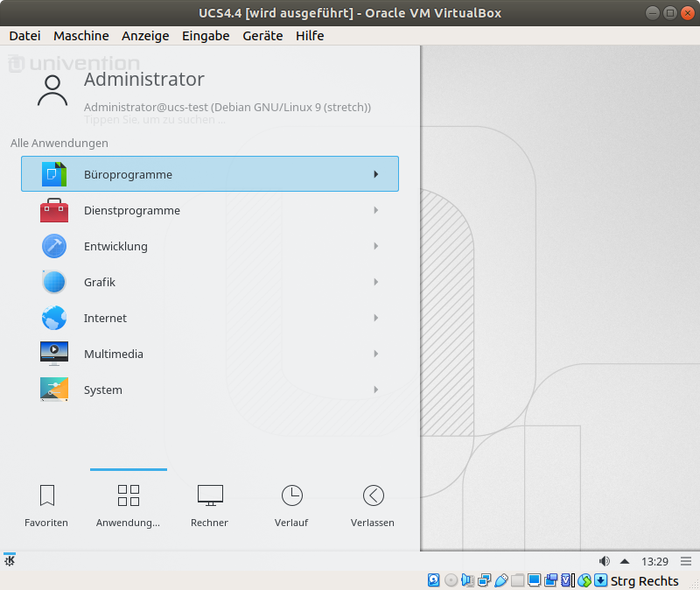Click the search field 'Tippen Sie, um zu suchen'

(155, 120)
